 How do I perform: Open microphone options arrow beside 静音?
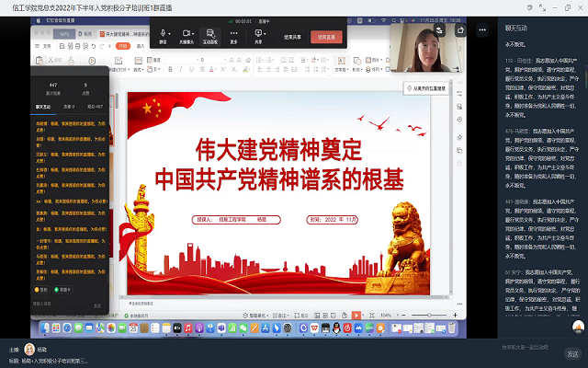coord(169,34)
